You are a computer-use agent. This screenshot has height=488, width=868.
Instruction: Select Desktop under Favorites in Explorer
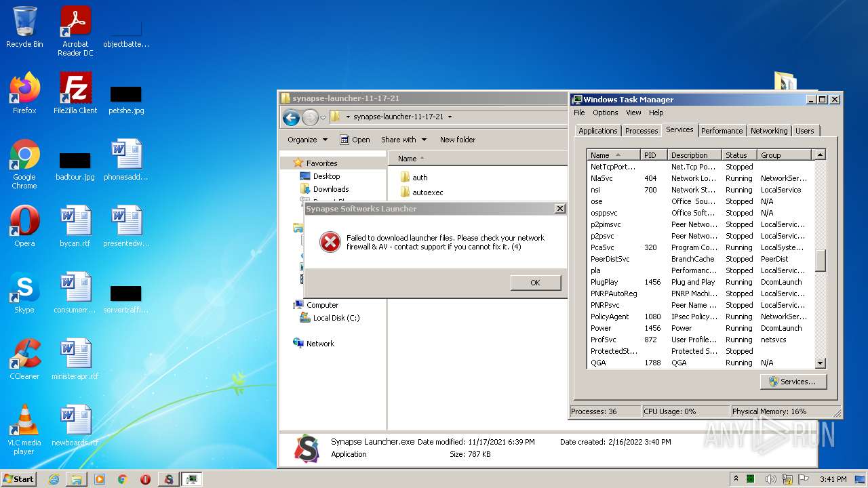point(320,176)
